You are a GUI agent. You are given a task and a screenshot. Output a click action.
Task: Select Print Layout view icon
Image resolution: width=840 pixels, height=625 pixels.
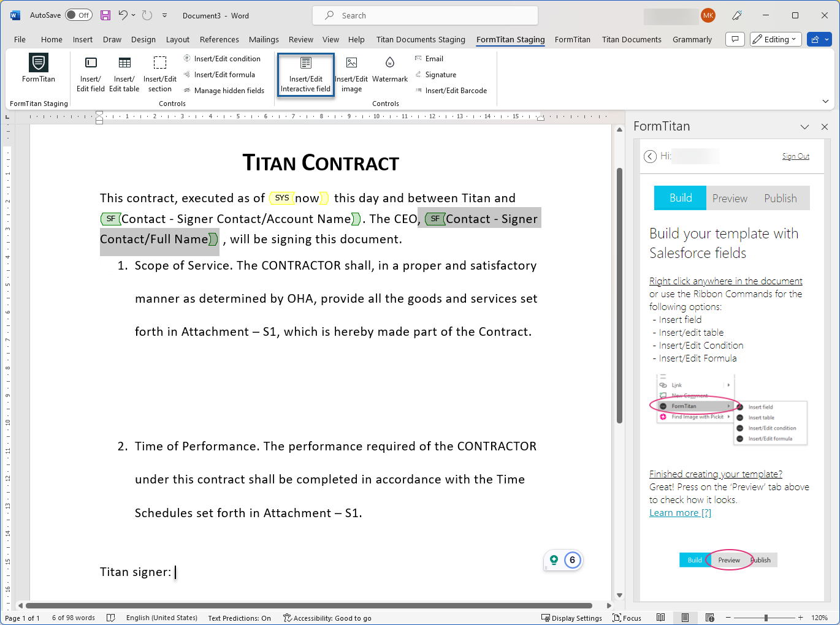[x=685, y=618]
